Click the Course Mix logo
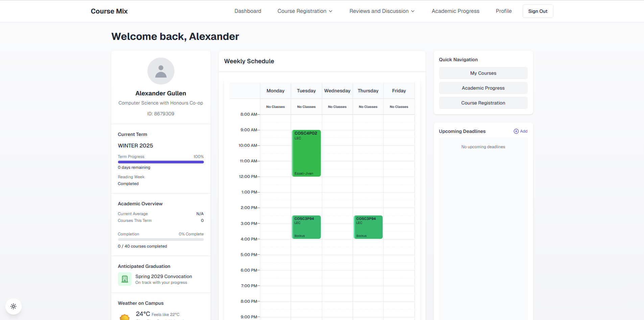644x320 pixels. click(x=109, y=11)
